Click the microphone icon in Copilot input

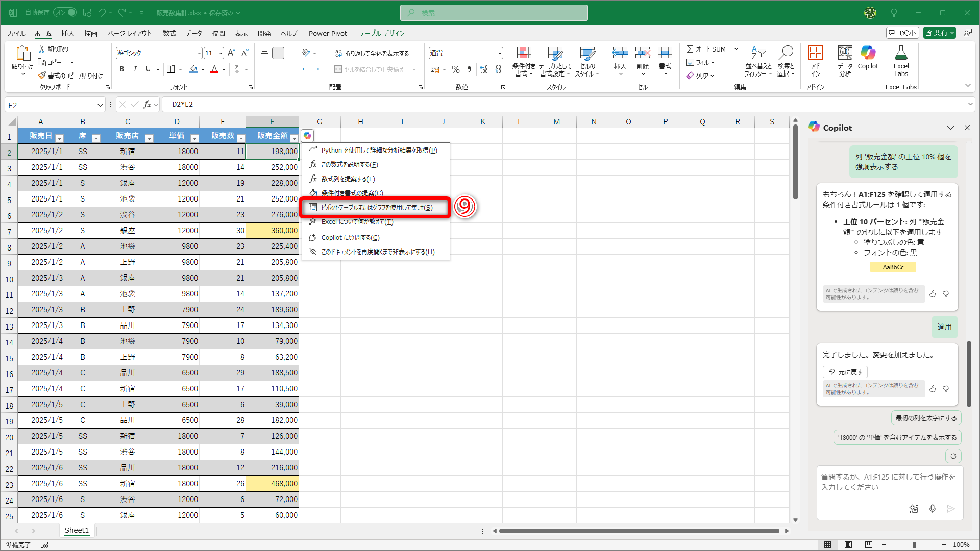coord(933,508)
